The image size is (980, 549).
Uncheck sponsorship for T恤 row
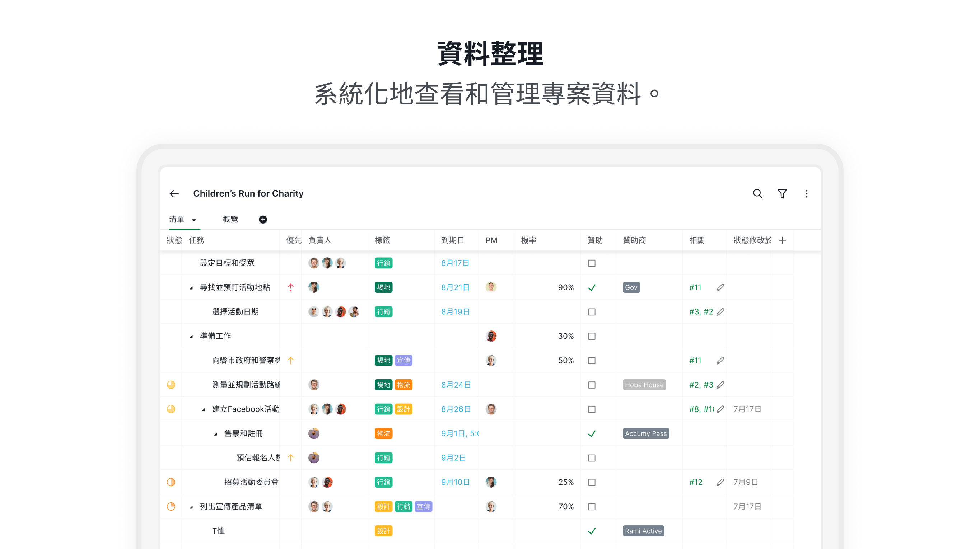(592, 531)
